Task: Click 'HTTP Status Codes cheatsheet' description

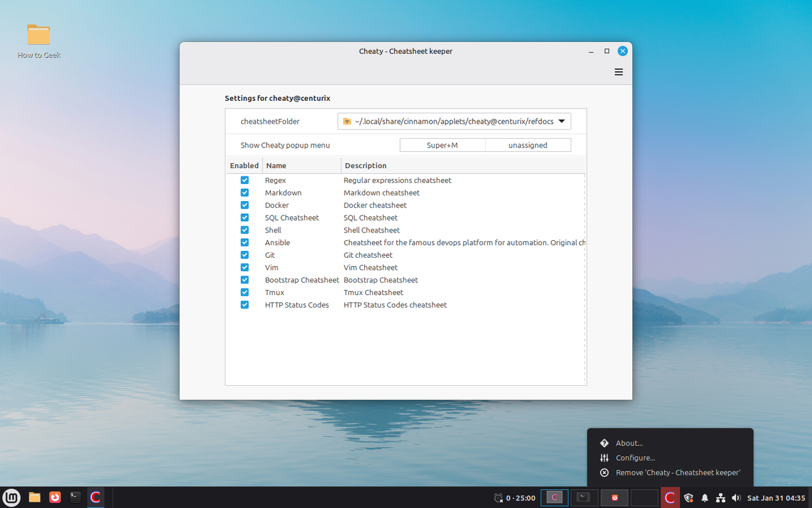Action: coord(395,304)
